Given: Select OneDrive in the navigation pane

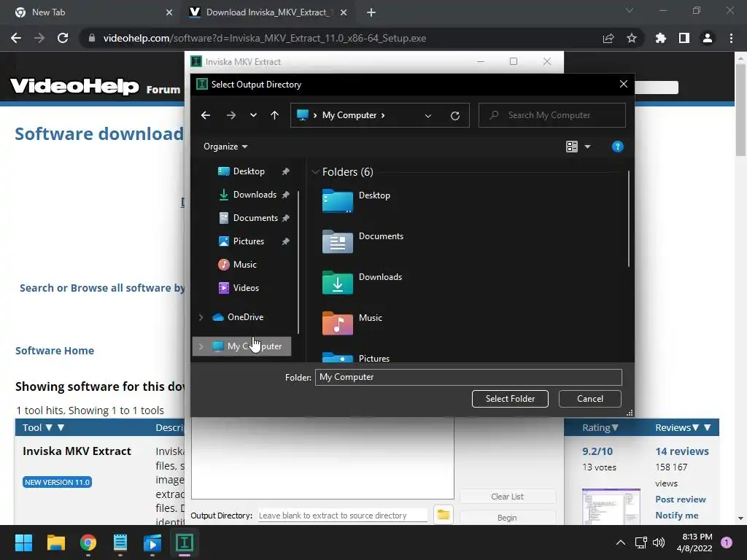Looking at the screenshot, I should 245,317.
